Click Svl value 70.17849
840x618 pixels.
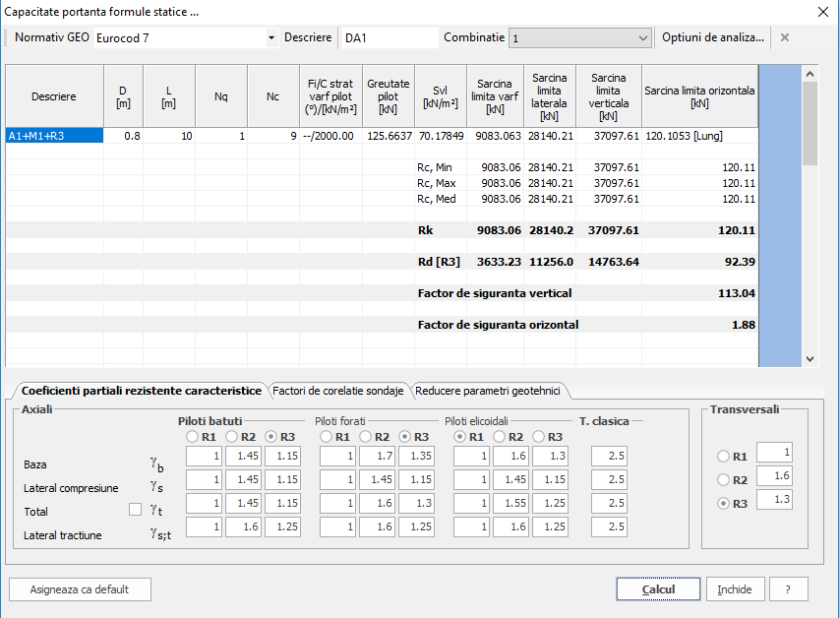coord(441,136)
